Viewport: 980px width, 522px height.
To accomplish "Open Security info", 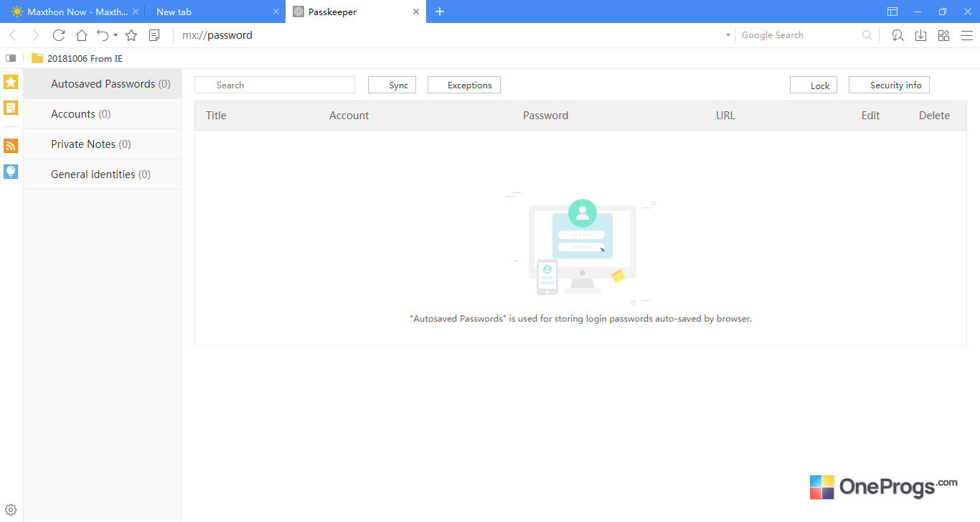I will (889, 85).
